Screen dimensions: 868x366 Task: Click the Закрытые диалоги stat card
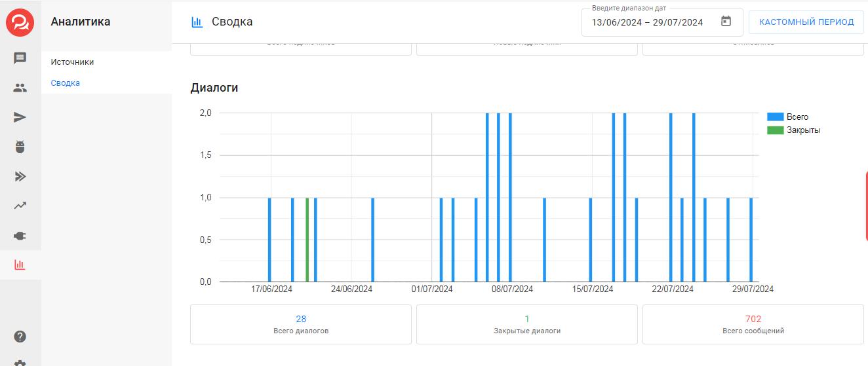coord(527,324)
